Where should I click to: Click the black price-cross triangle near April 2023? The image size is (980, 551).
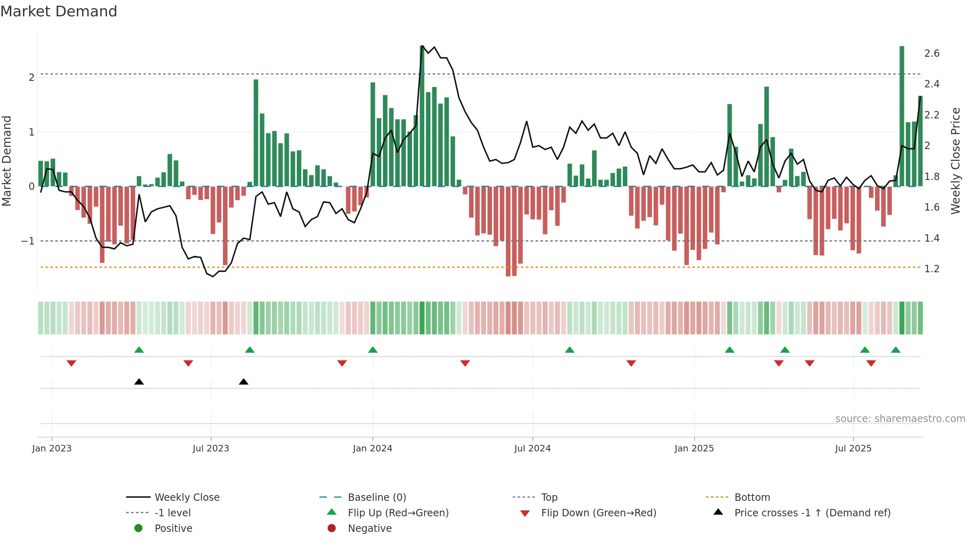tap(139, 382)
